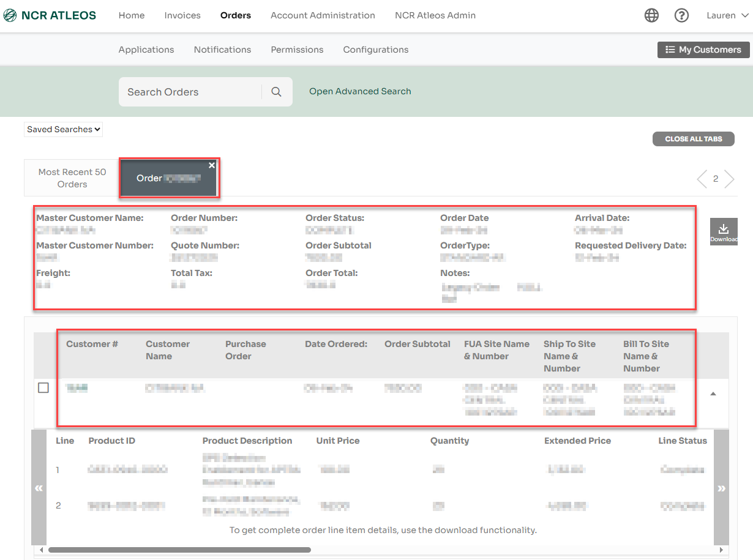Open the help question mark icon
The image size is (753, 560).
click(681, 16)
